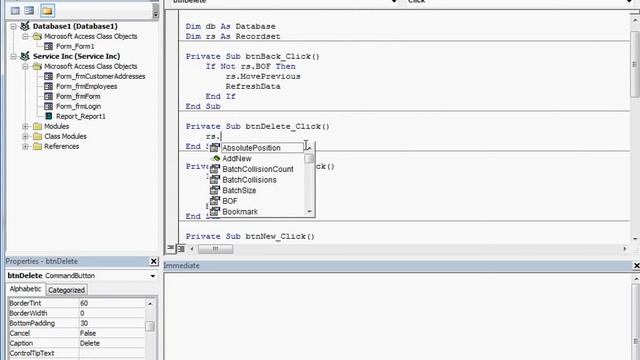The width and height of the screenshot is (640, 360).
Task: Switch to the Alphabetic tab
Action: point(25,289)
